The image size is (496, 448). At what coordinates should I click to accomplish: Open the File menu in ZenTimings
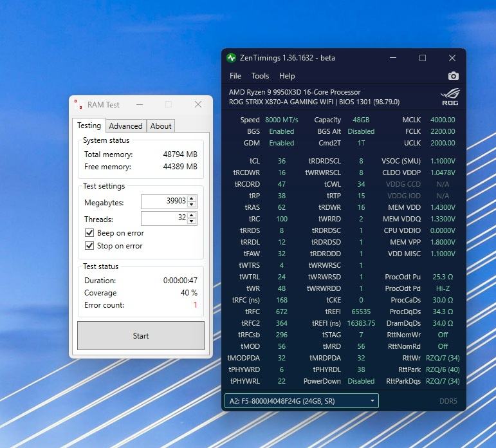235,76
